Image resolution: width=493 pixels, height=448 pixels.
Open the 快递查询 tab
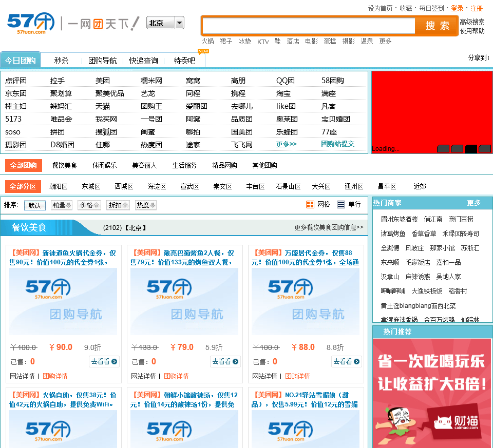[143, 61]
